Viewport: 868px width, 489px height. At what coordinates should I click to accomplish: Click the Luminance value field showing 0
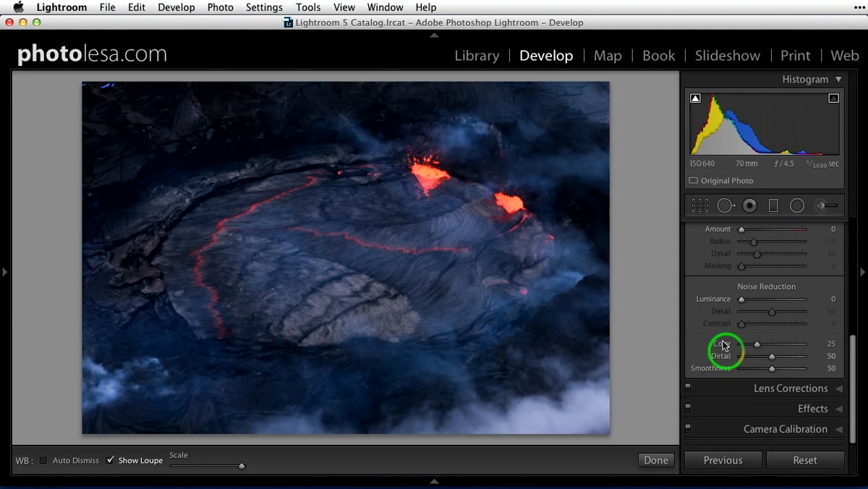tap(833, 299)
